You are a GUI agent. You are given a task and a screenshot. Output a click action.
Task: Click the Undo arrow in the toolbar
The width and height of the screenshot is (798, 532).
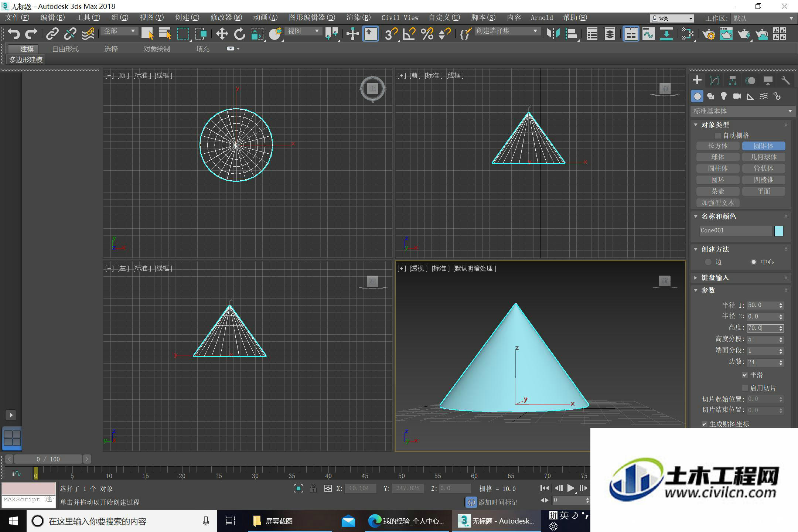coord(14,34)
